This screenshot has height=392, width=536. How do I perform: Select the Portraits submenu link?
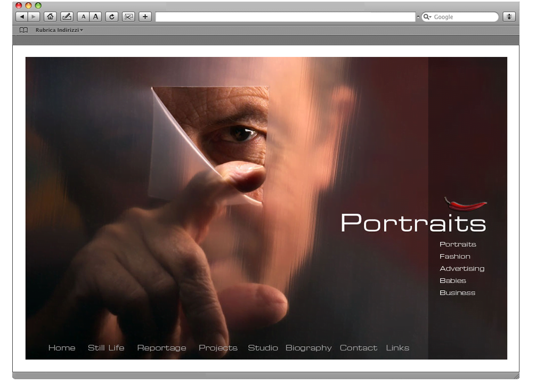pos(458,244)
